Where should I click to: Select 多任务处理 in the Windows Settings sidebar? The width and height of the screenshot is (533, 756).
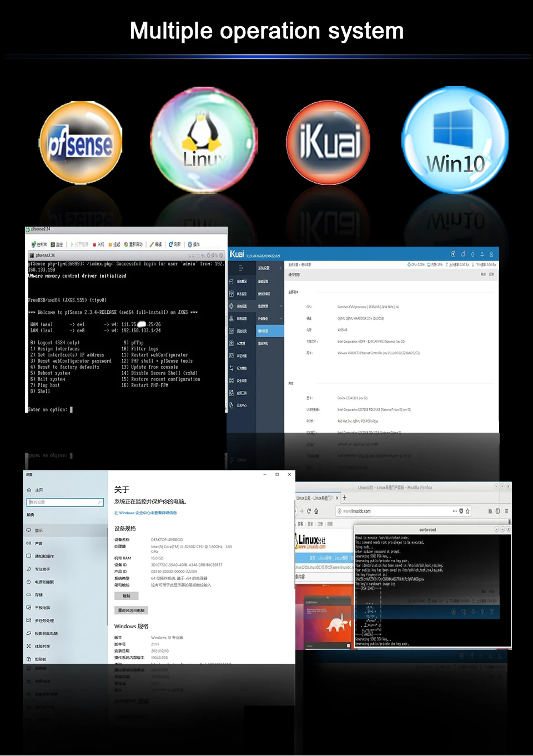[x=65, y=620]
